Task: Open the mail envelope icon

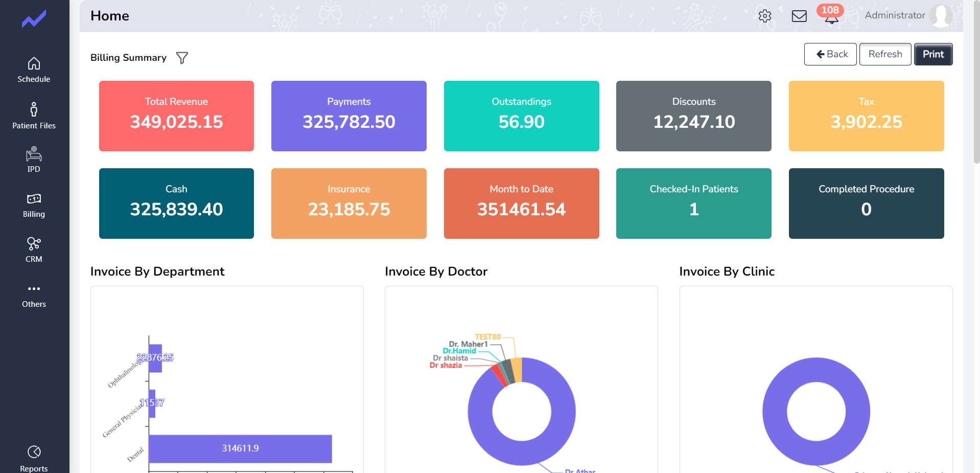Action: click(x=799, y=16)
